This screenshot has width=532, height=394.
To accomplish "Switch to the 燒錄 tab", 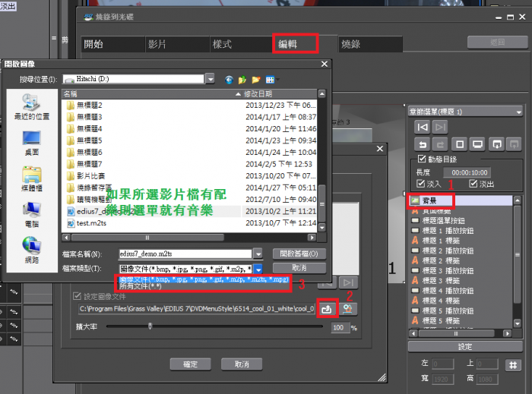I will [x=351, y=44].
